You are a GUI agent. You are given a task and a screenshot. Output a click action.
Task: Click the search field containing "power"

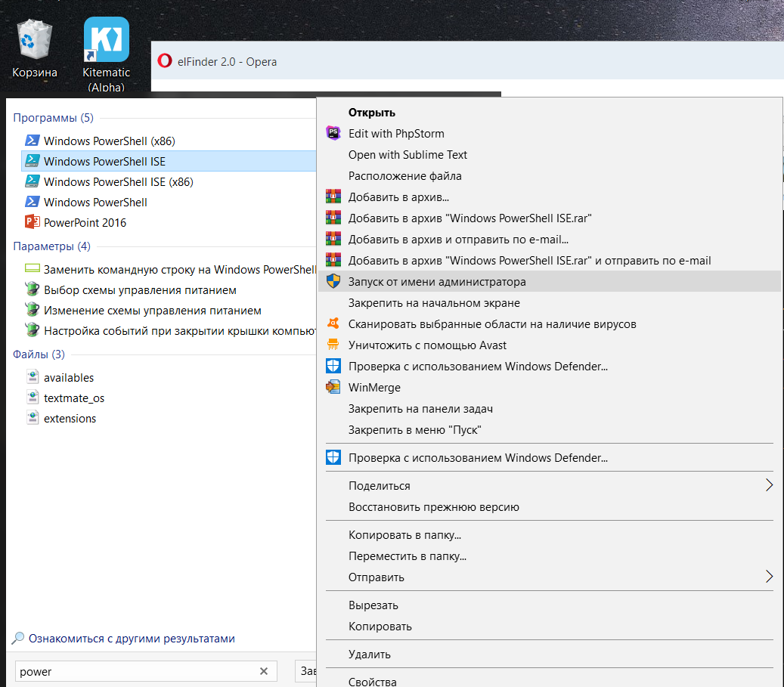click(146, 671)
